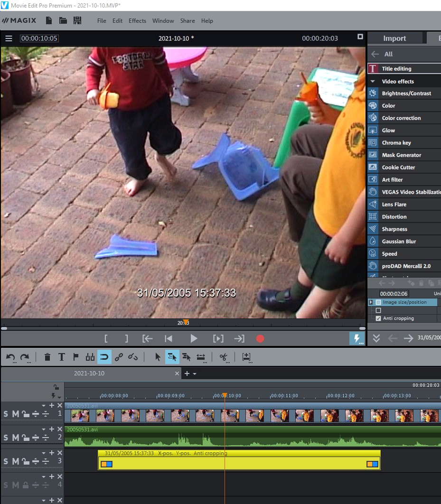Open the title editor T tool

tap(62, 357)
